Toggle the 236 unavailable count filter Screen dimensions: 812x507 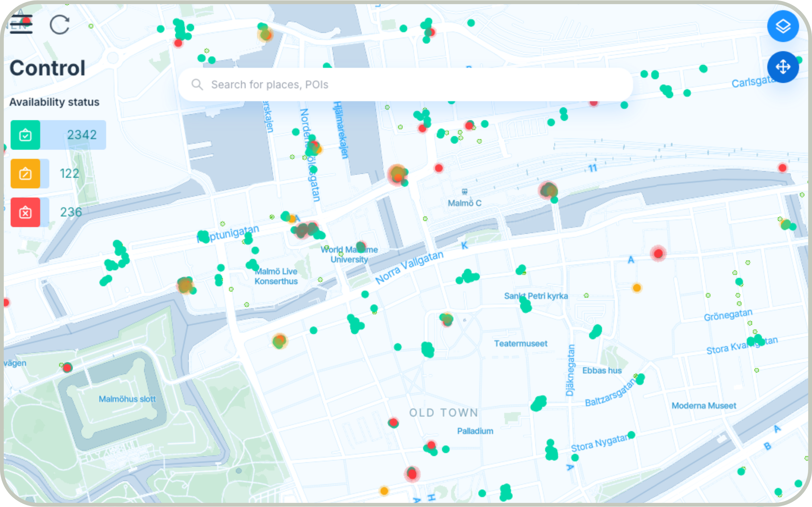click(x=71, y=212)
